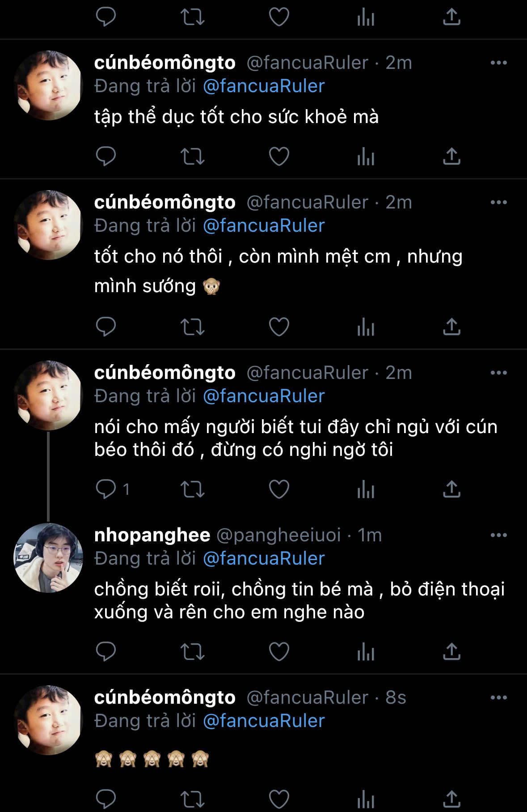527x812 pixels.
Task: Like the tweet ending with "mình sướng"
Action: click(279, 327)
